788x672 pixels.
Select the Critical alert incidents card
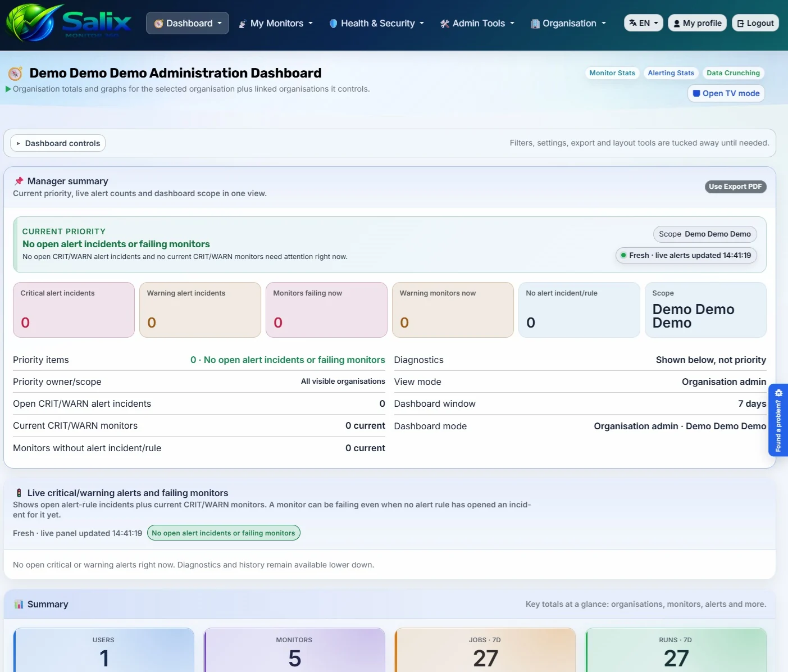click(74, 310)
